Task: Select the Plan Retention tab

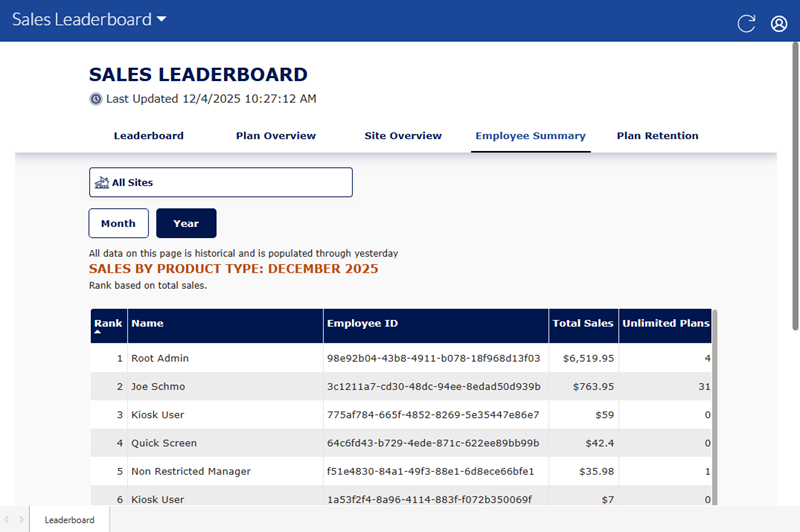Action: coord(657,136)
